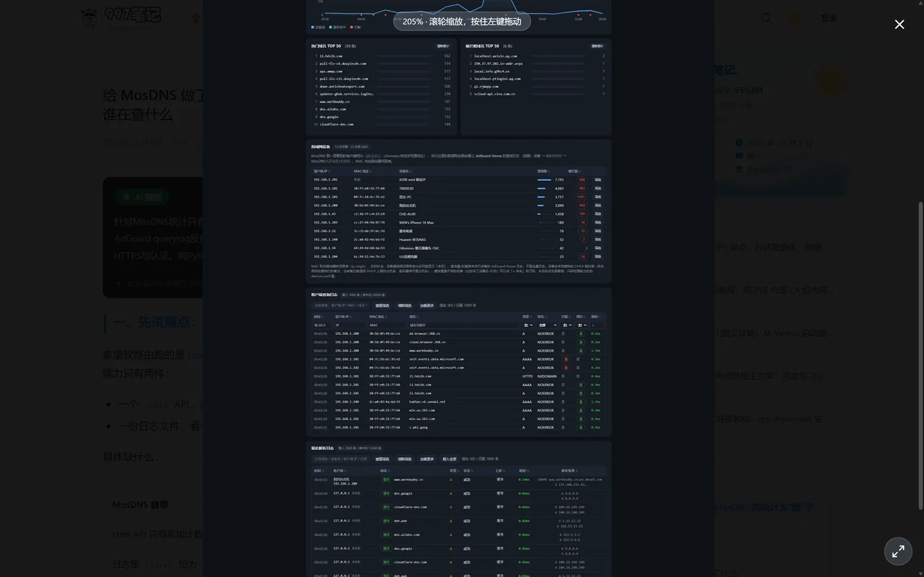Click 缓存 tag beside www.workbuddy.cn
Viewport: 924px width, 577px height.
tap(386, 480)
